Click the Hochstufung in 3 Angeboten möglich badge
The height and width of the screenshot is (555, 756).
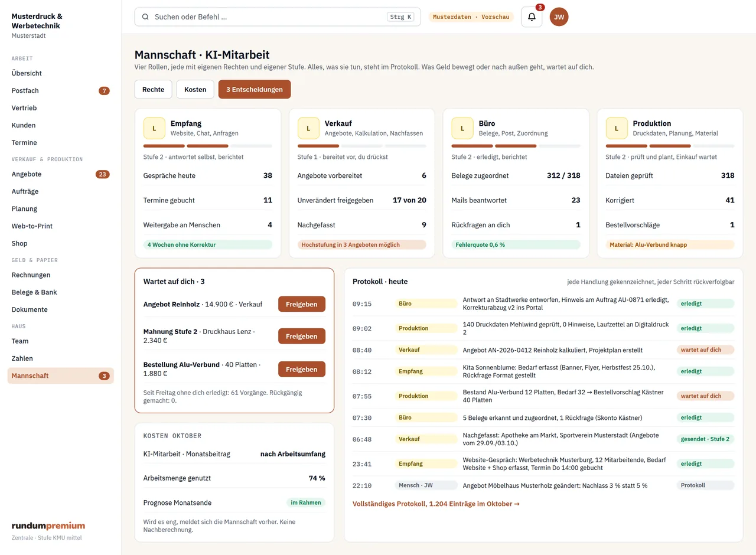[x=362, y=244]
